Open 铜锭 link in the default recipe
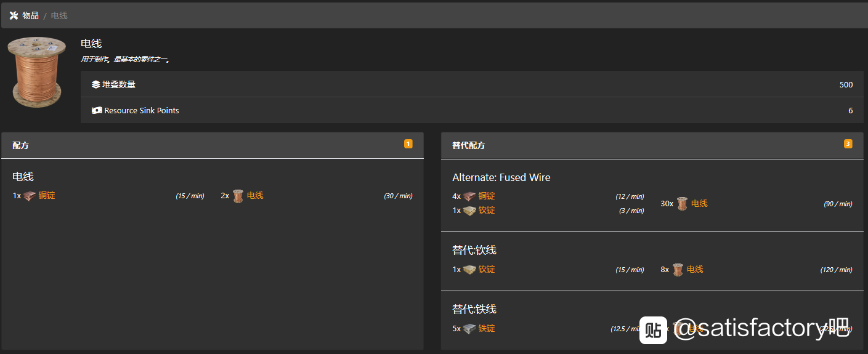Viewport: 868px width, 354px height. click(x=47, y=196)
